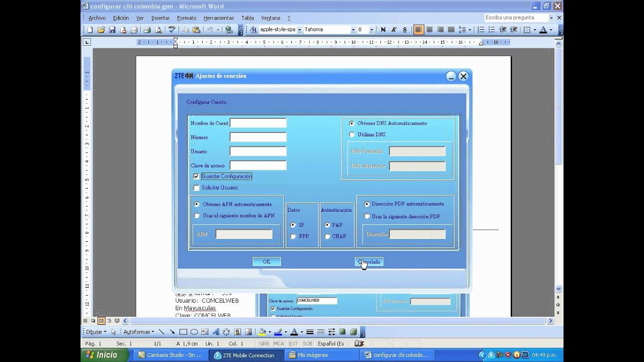Click the Select Objects pointer icon
The width and height of the screenshot is (644, 362).
[114, 332]
